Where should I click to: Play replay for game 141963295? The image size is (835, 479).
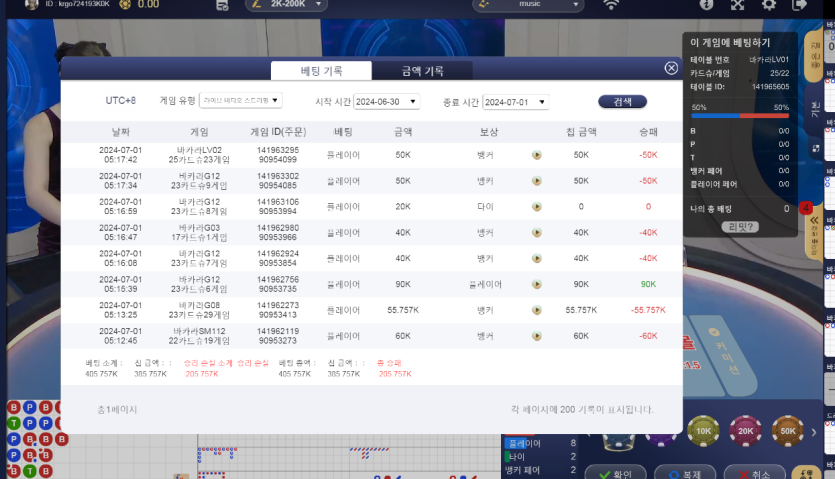point(537,155)
